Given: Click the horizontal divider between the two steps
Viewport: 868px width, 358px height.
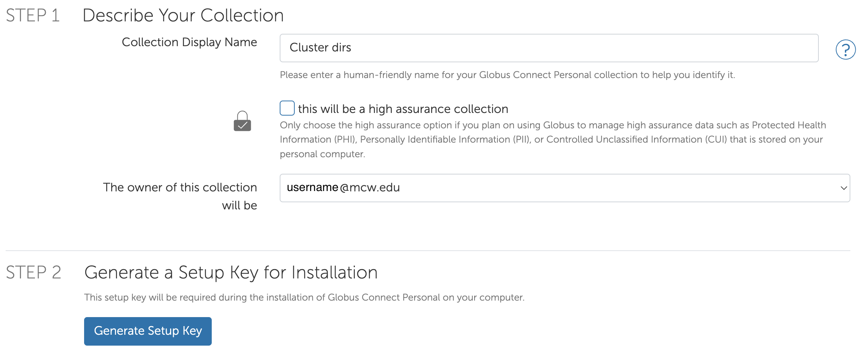Looking at the screenshot, I should (428, 251).
